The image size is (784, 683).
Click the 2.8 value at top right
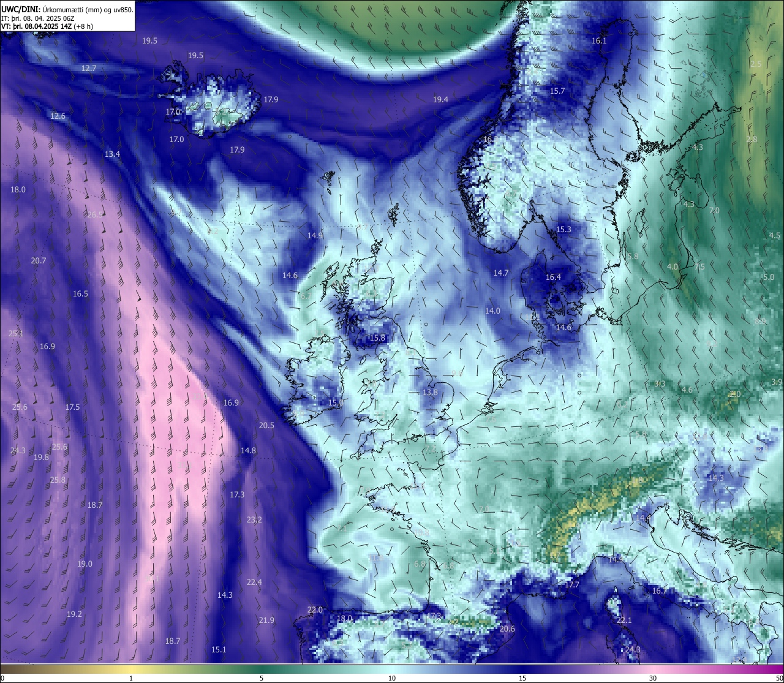tap(752, 139)
